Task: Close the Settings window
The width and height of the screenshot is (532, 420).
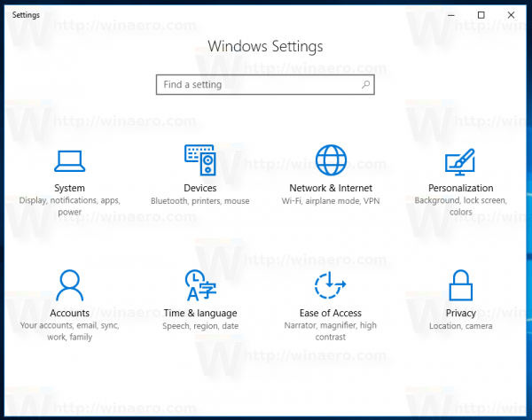Action: pyautogui.click(x=511, y=15)
